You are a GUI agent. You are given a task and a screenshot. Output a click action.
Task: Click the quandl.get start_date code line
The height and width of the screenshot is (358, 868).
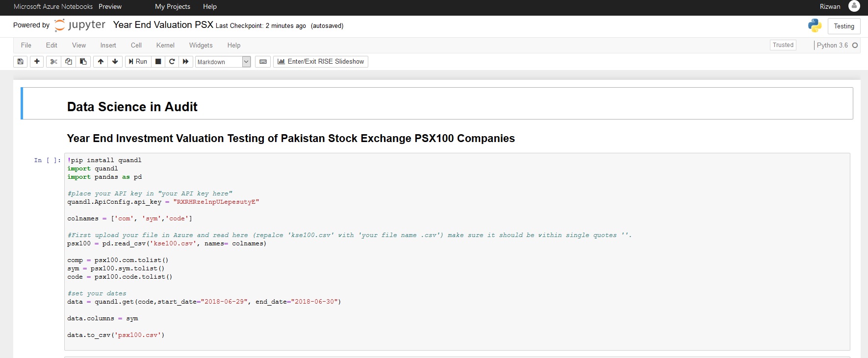204,302
